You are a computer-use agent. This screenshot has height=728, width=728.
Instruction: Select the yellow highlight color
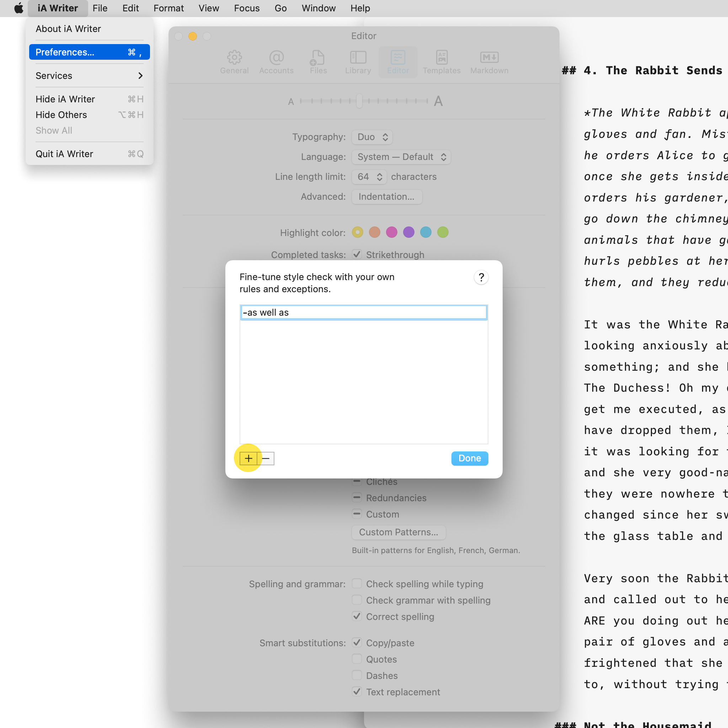pyautogui.click(x=357, y=232)
